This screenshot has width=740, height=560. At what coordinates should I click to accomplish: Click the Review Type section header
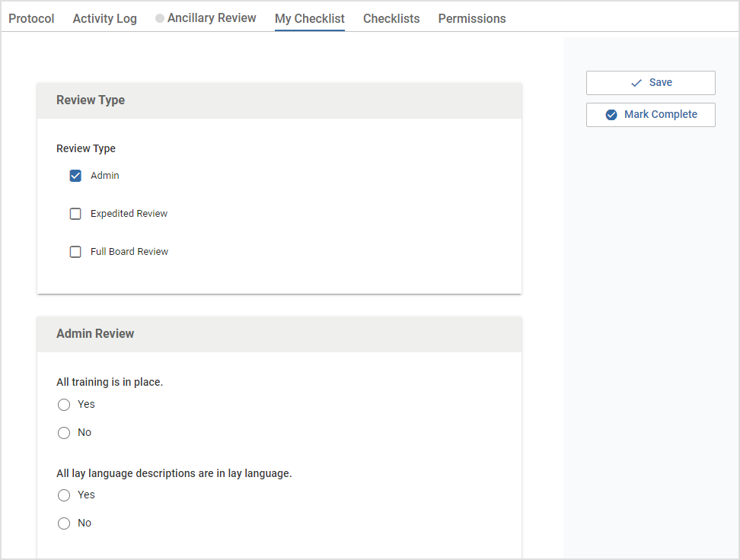click(x=91, y=100)
